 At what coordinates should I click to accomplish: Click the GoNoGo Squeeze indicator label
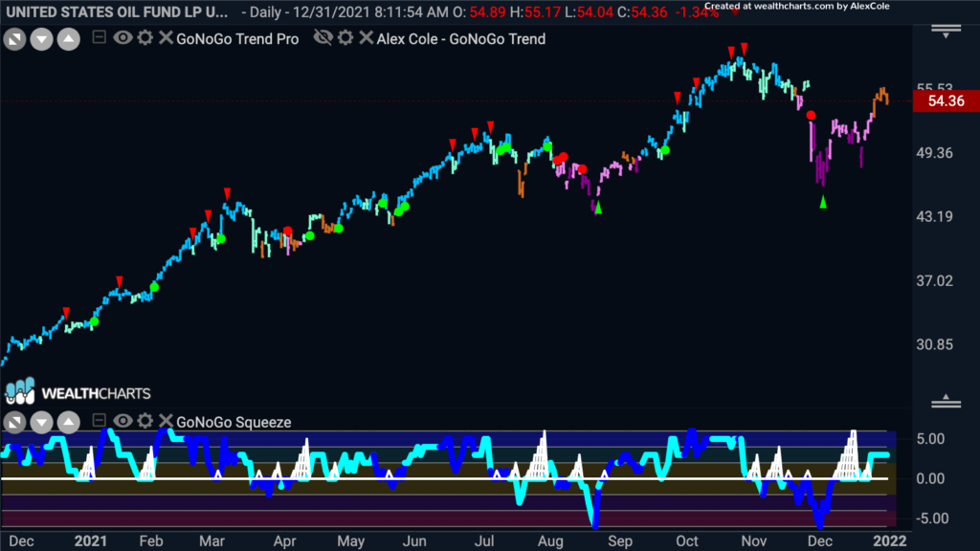point(234,422)
